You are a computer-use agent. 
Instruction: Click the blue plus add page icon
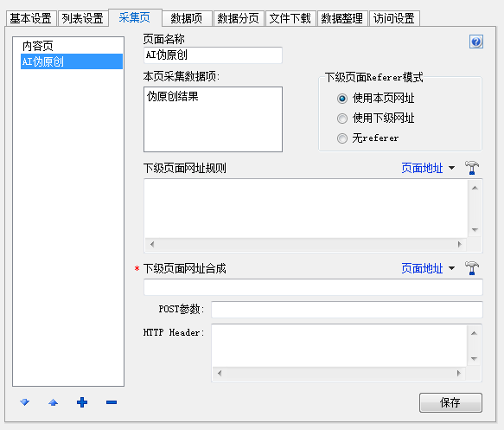tap(82, 402)
